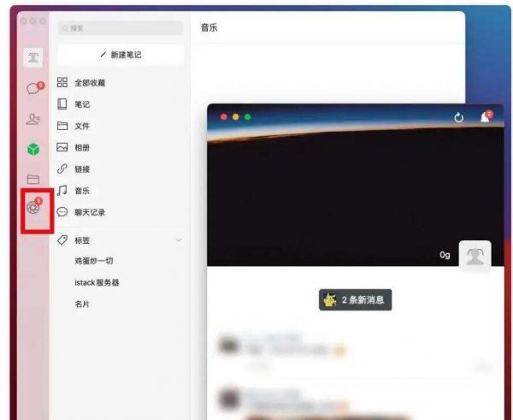
Task: Select the 聊天记录 category
Action: (89, 212)
